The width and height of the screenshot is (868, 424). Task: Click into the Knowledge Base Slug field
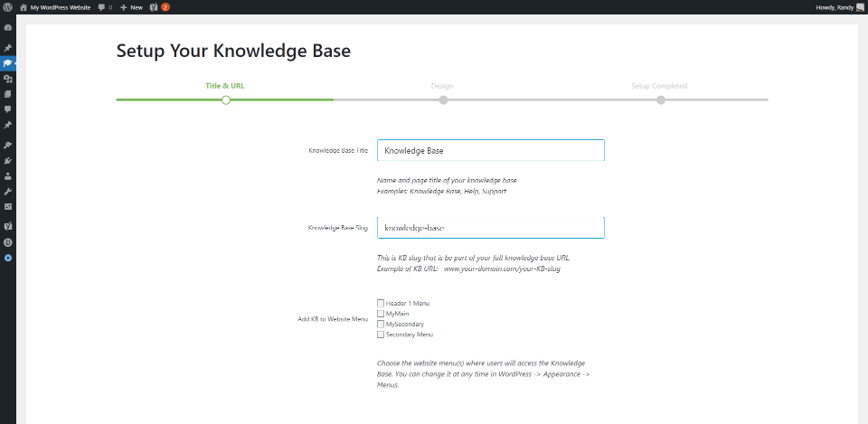[490, 228]
